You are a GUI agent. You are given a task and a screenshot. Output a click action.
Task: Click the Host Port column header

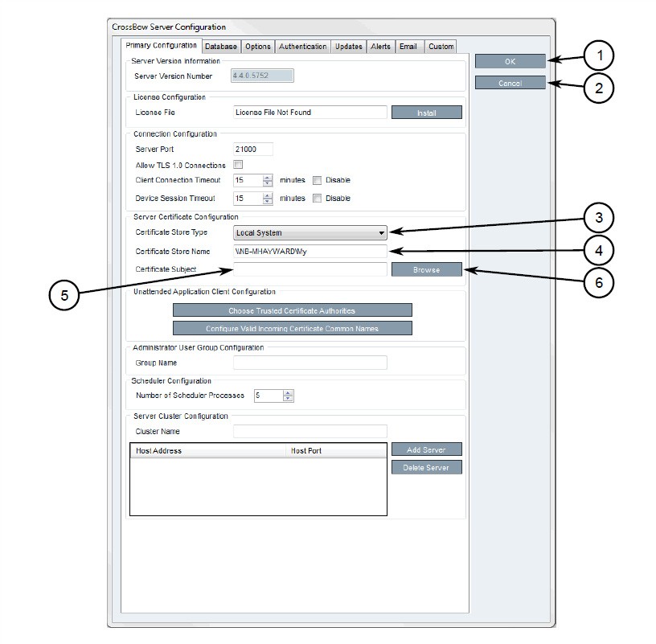336,451
